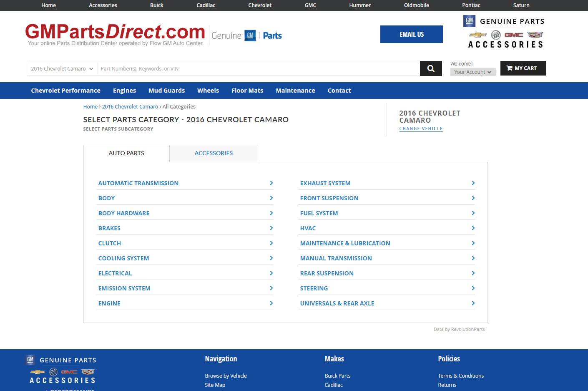Image resolution: width=588 pixels, height=391 pixels.
Task: Click the GMPartsDirect.com logo
Action: click(x=115, y=34)
